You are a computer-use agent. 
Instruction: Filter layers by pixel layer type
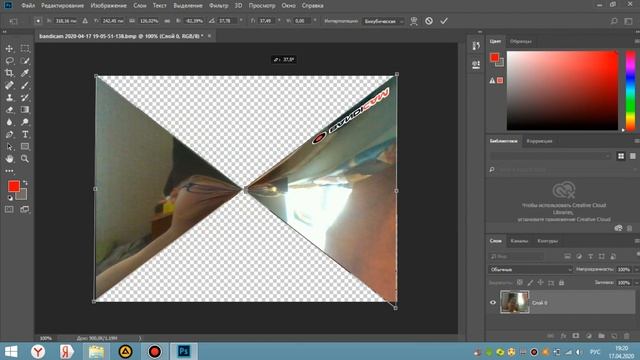click(x=567, y=256)
